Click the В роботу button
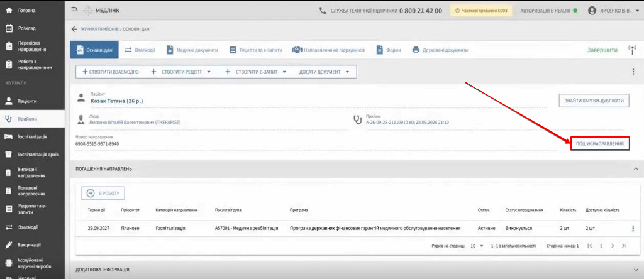 point(103,194)
